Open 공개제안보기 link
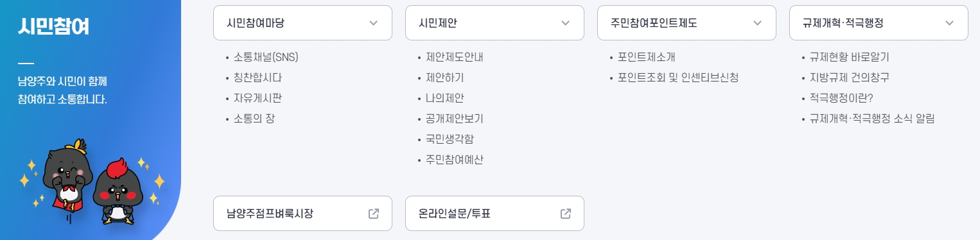 click(455, 119)
